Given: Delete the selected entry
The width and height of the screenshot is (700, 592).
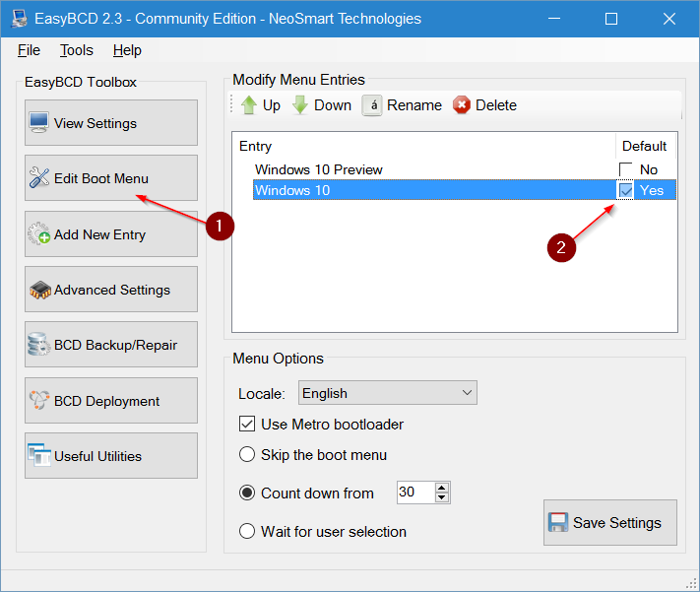Looking at the screenshot, I should point(484,105).
